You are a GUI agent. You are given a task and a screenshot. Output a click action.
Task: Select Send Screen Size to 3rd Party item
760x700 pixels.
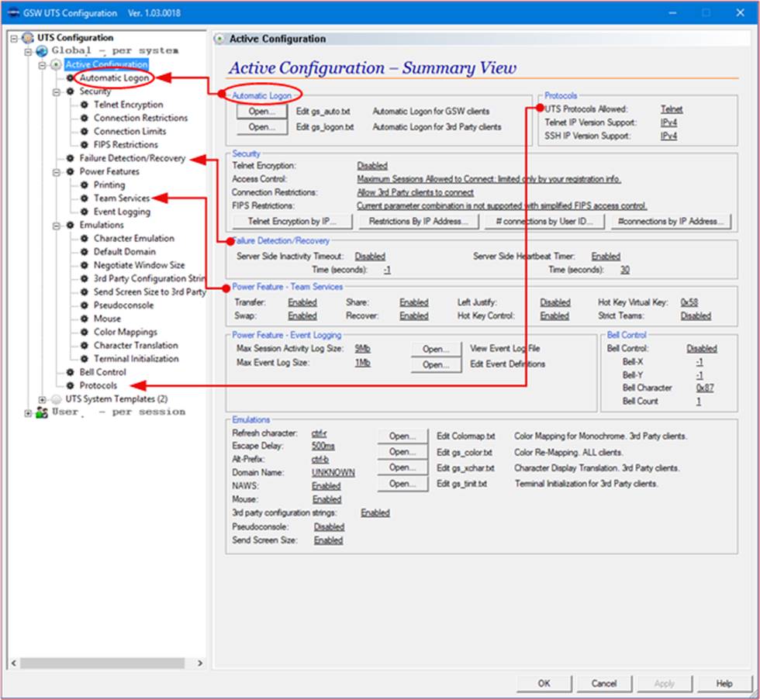pos(150,291)
